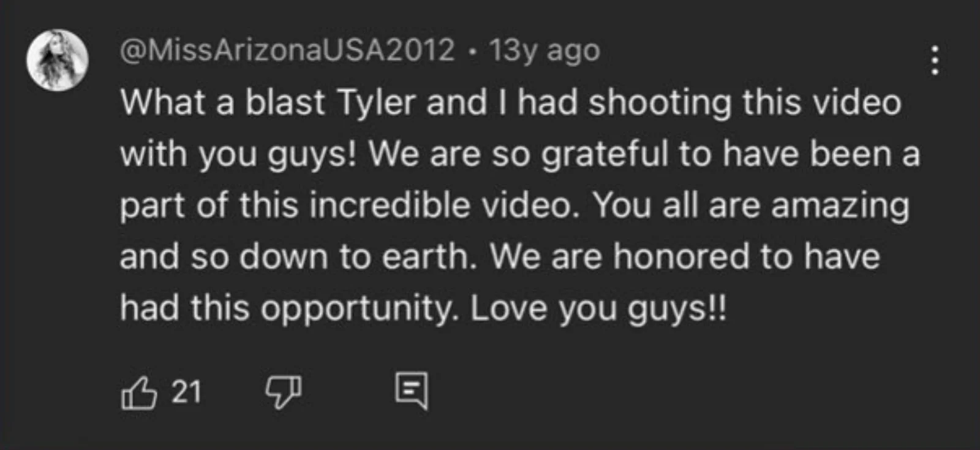This screenshot has width=980, height=450.
Task: Click the commenter's round profile avatar
Action: (58, 60)
